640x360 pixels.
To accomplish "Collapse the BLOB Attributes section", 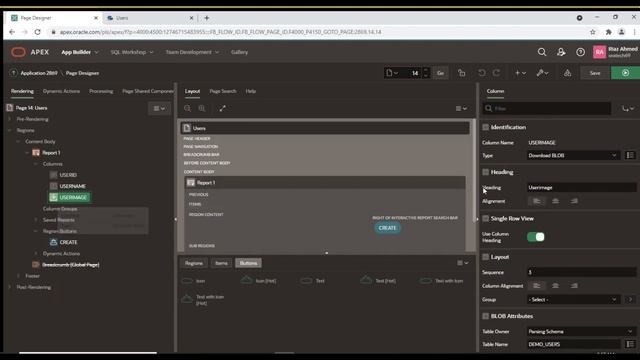I will tap(485, 316).
